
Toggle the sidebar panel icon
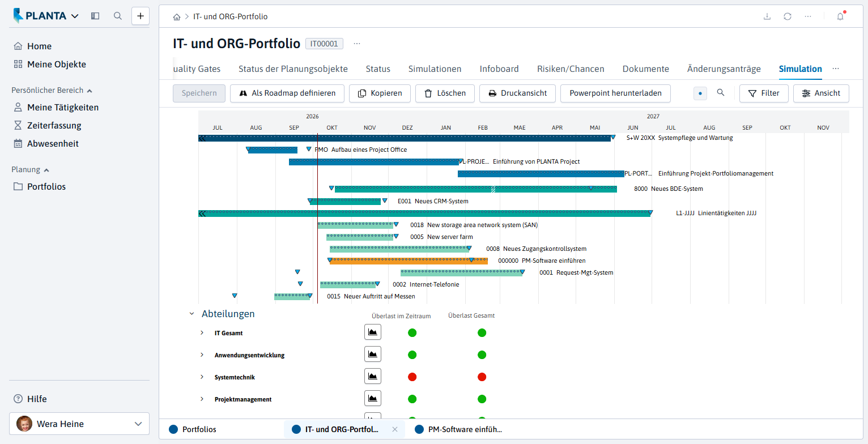tap(95, 16)
